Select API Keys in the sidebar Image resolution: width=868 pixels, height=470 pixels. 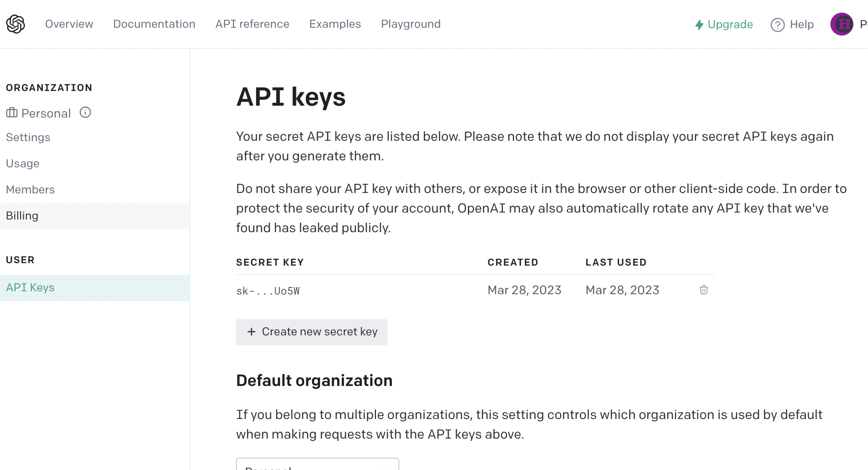[30, 287]
